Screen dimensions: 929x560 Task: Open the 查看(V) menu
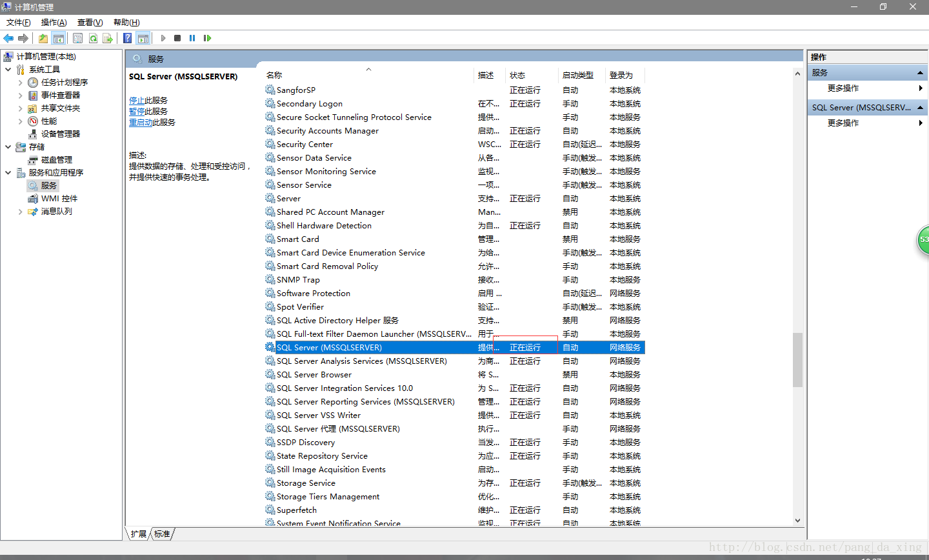point(90,23)
